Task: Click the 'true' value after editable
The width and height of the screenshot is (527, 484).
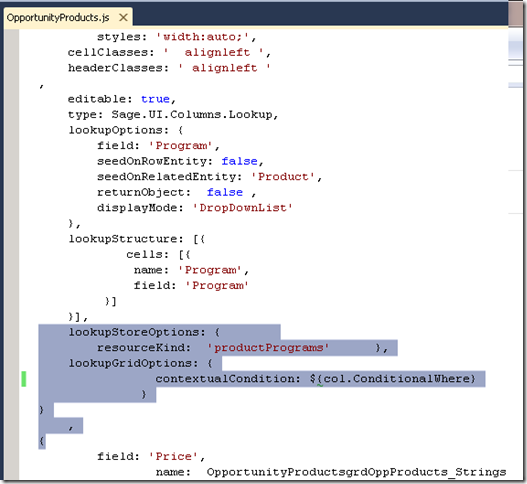Action: click(155, 99)
